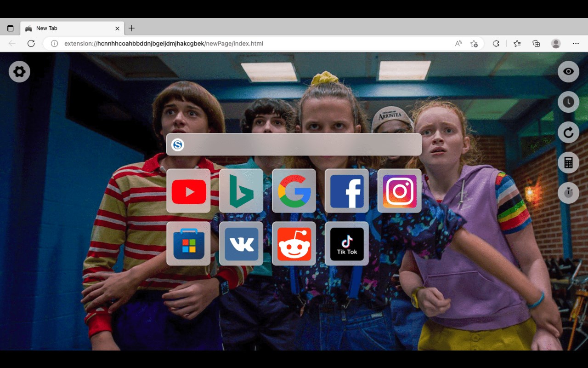Open the Google shortcut tile
This screenshot has width=588, height=368.
coord(294,191)
